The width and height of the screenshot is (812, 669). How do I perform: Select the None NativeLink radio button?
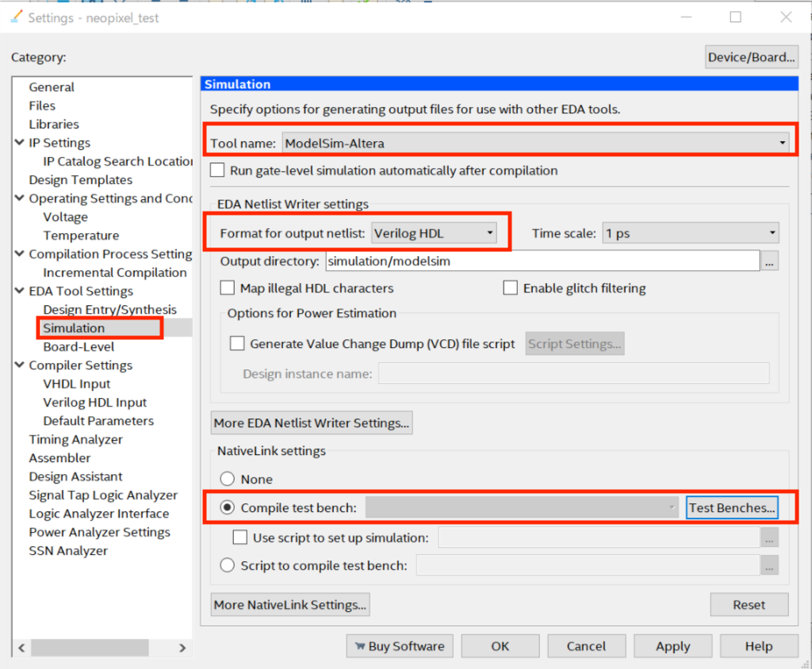coord(228,479)
